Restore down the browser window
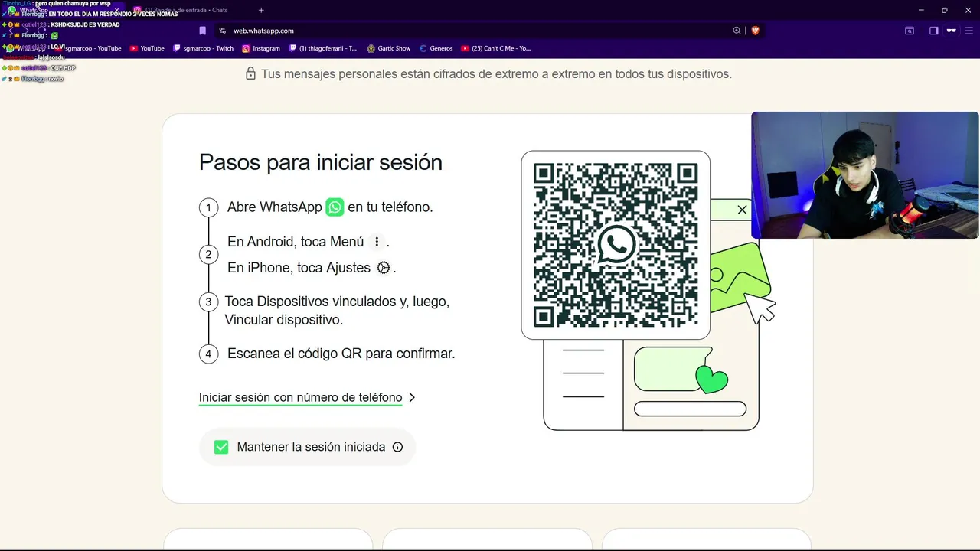 [x=945, y=10]
